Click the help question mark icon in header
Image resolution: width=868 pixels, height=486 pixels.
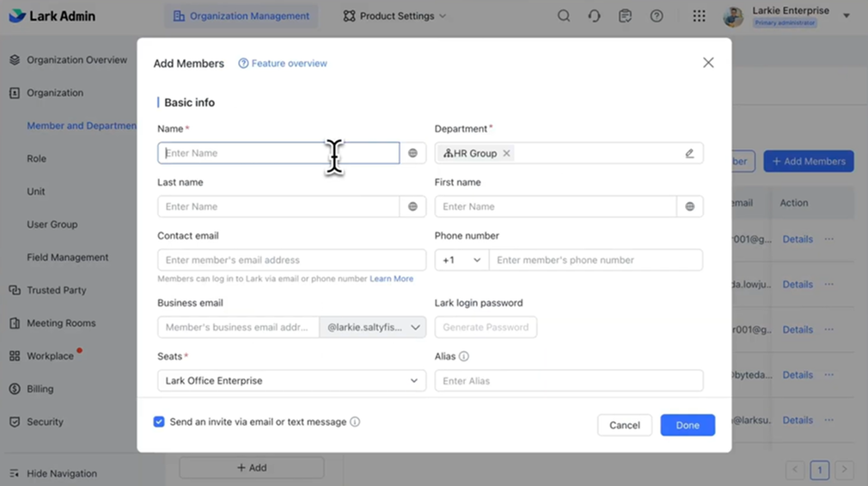(657, 15)
